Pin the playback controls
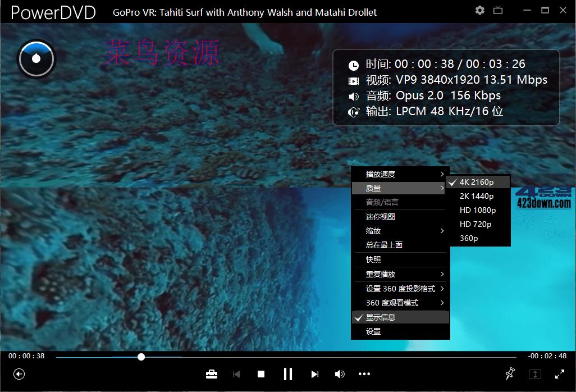Viewport: 576px width, 392px height. point(509,373)
